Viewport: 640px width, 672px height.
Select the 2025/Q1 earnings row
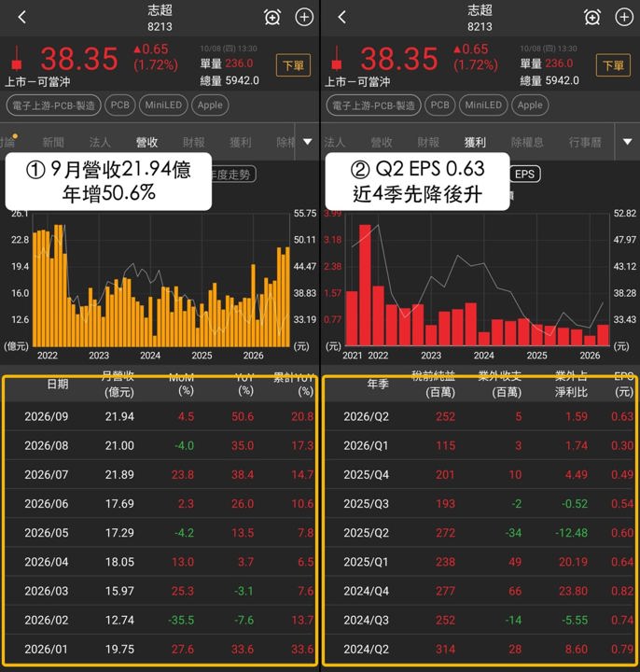pyautogui.click(x=480, y=562)
